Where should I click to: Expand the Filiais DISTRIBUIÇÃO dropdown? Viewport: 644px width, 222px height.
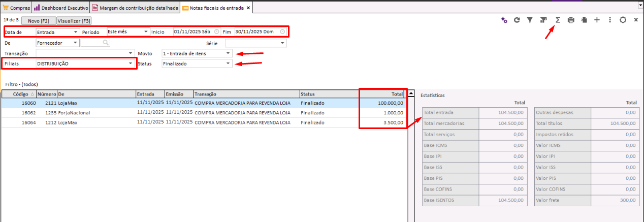(131, 64)
